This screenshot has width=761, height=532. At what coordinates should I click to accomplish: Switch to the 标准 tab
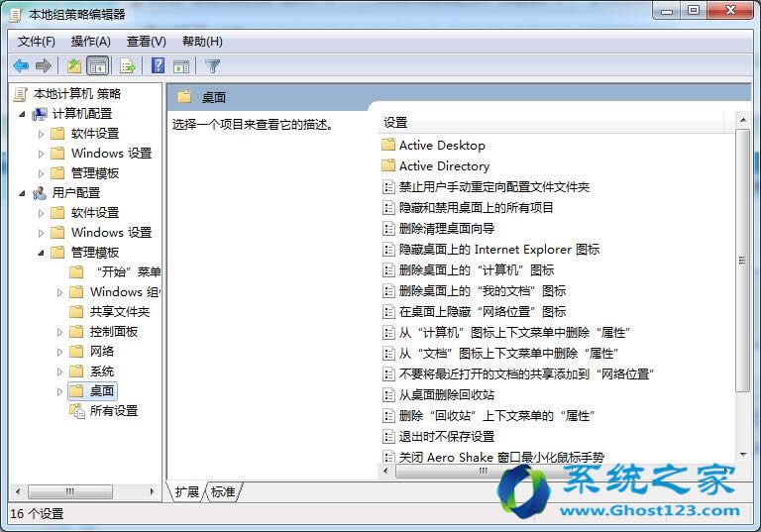click(x=223, y=492)
